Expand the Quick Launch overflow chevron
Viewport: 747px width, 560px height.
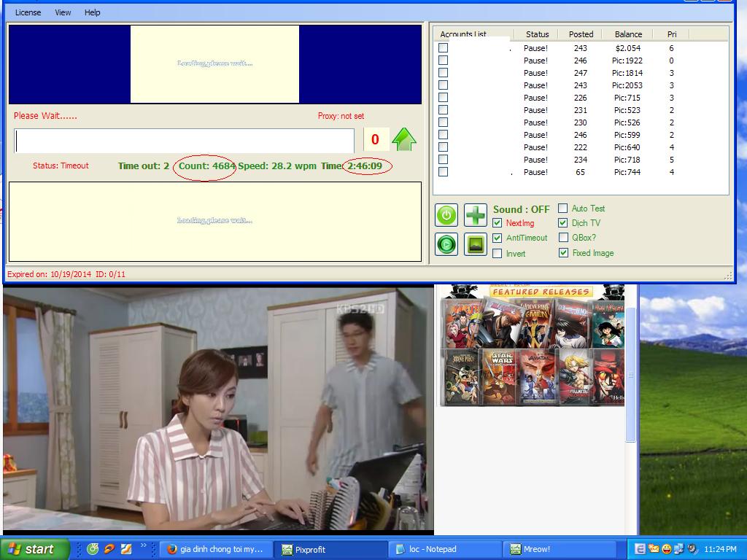[x=144, y=545]
